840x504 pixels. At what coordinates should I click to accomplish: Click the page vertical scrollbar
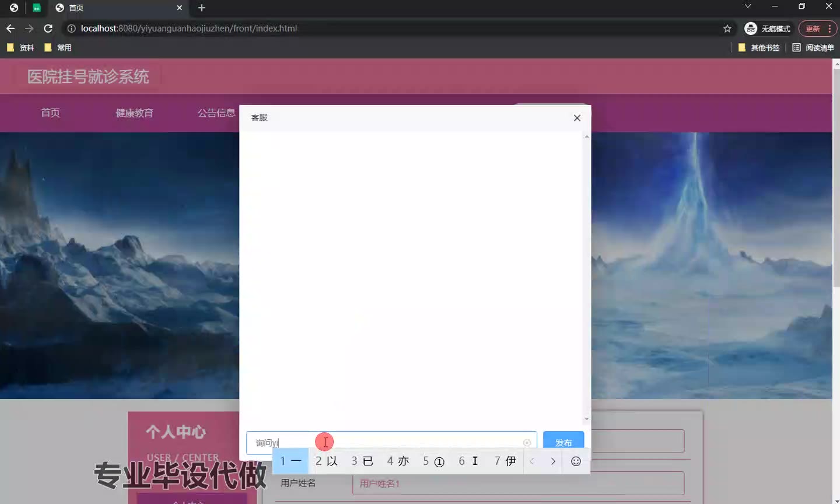pyautogui.click(x=836, y=178)
